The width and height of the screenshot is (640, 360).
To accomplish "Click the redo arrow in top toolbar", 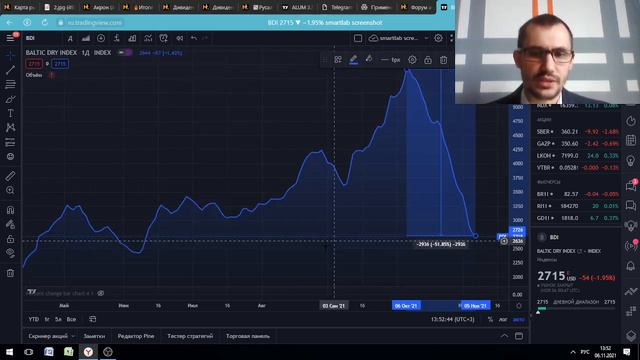I will point(205,38).
